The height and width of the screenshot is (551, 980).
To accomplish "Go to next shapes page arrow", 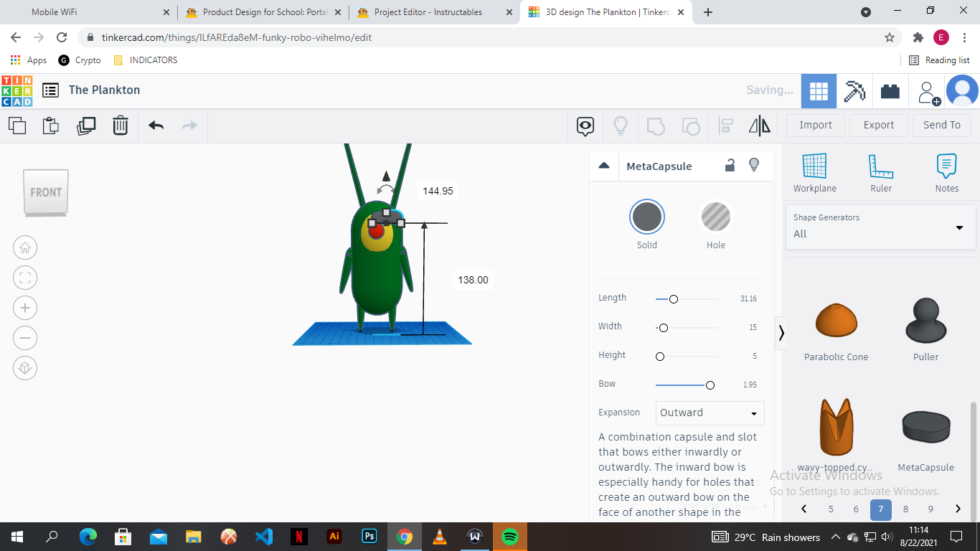I will point(958,509).
